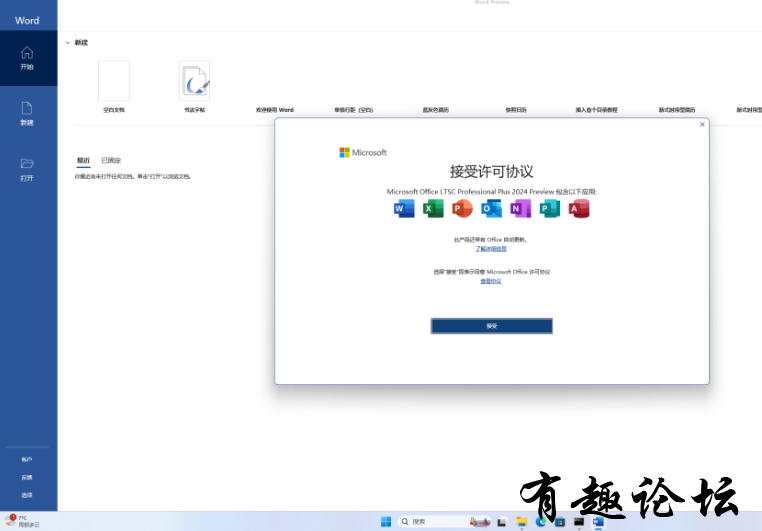This screenshot has height=531, width=762.
Task: Open 帐户 at the sidebar bottom
Action: click(27, 459)
